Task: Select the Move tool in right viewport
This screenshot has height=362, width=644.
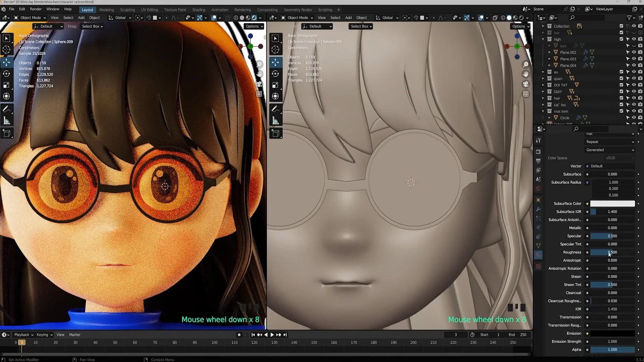Action: tap(275, 62)
